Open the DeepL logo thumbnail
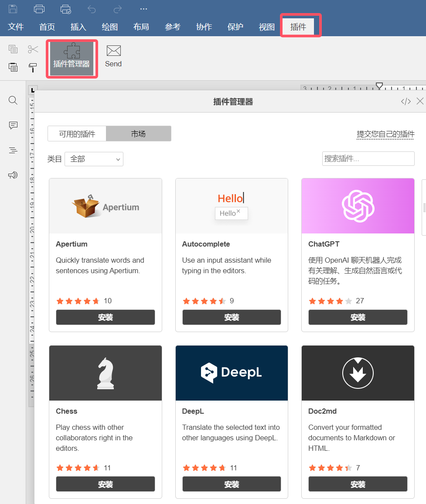Image resolution: width=426 pixels, height=504 pixels. click(232, 373)
